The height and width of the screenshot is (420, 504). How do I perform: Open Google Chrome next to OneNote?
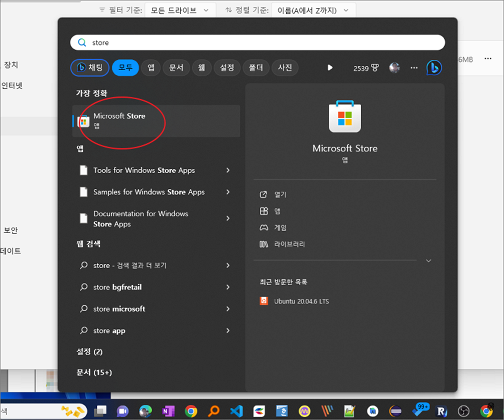click(x=191, y=411)
